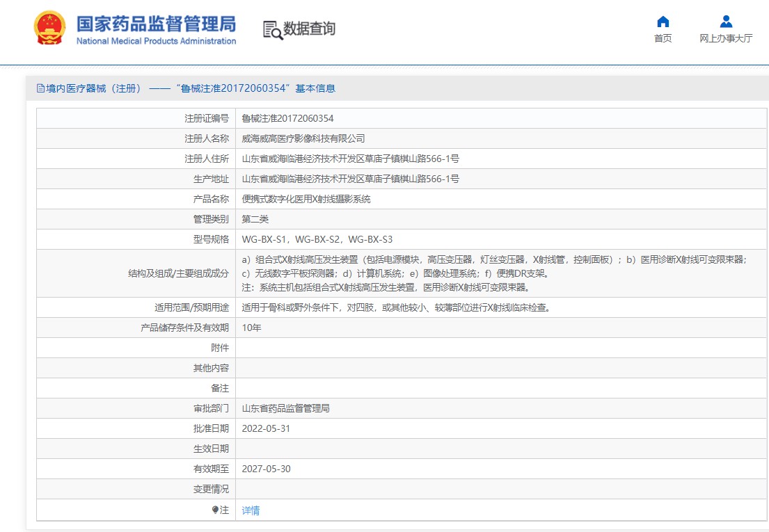Viewport: 769px width, 532px height.
Task: Click the approval date 2022-05-31
Action: pyautogui.click(x=266, y=428)
